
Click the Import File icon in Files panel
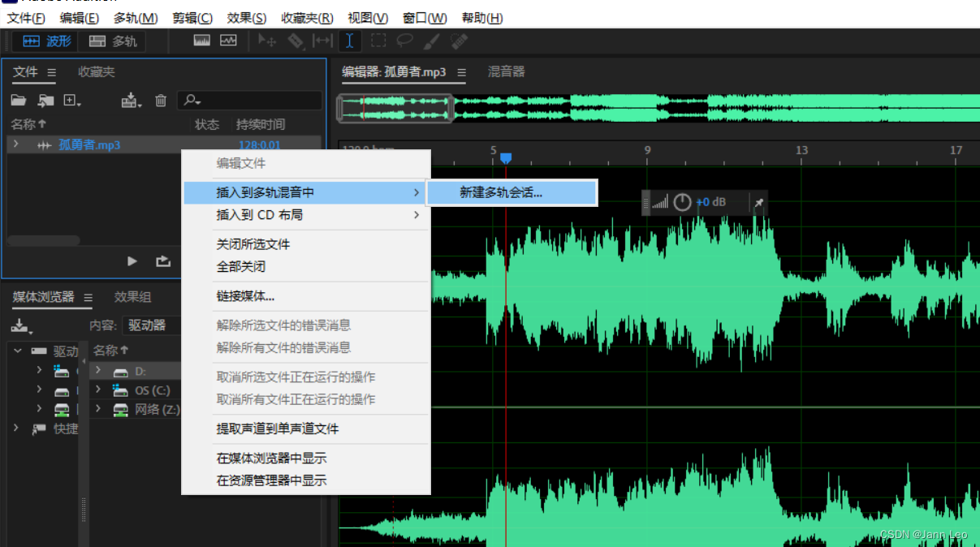point(45,101)
